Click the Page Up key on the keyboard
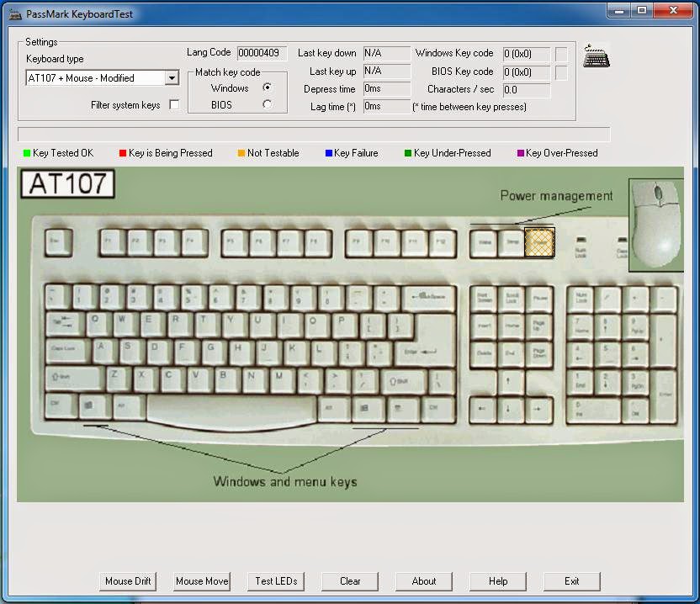The width and height of the screenshot is (700, 604). (x=538, y=326)
